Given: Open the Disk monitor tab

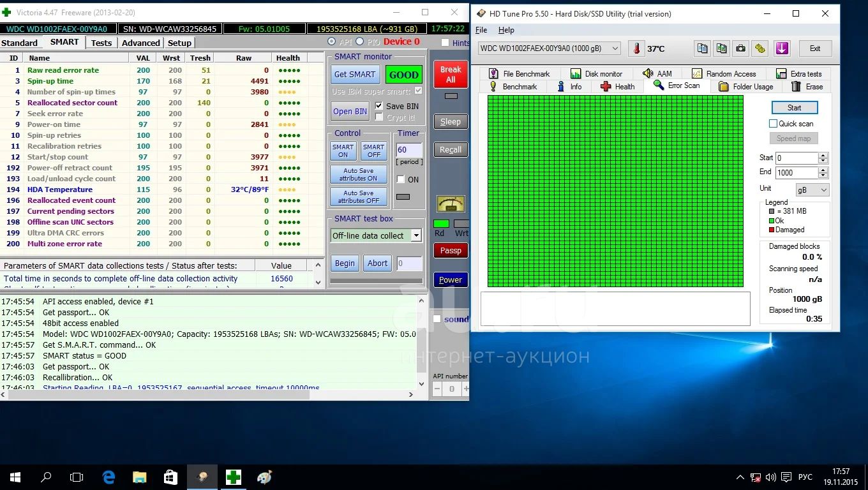Looking at the screenshot, I should click(596, 73).
